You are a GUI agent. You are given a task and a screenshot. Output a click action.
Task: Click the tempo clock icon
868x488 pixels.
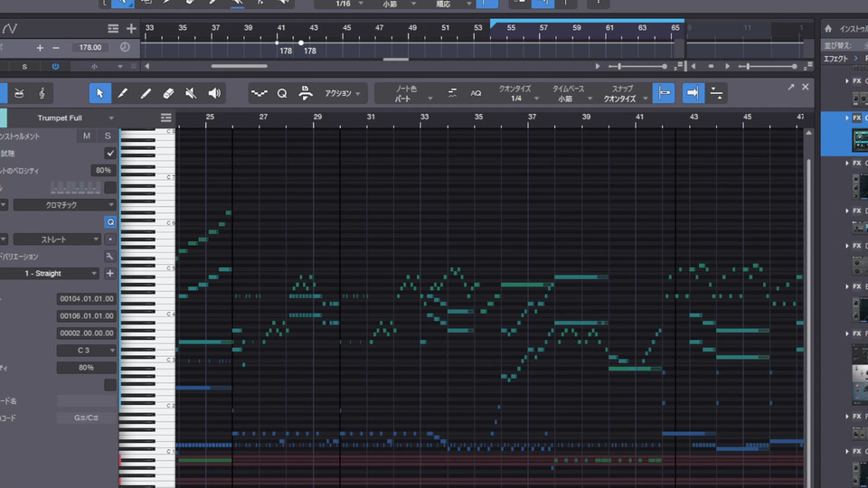(125, 47)
